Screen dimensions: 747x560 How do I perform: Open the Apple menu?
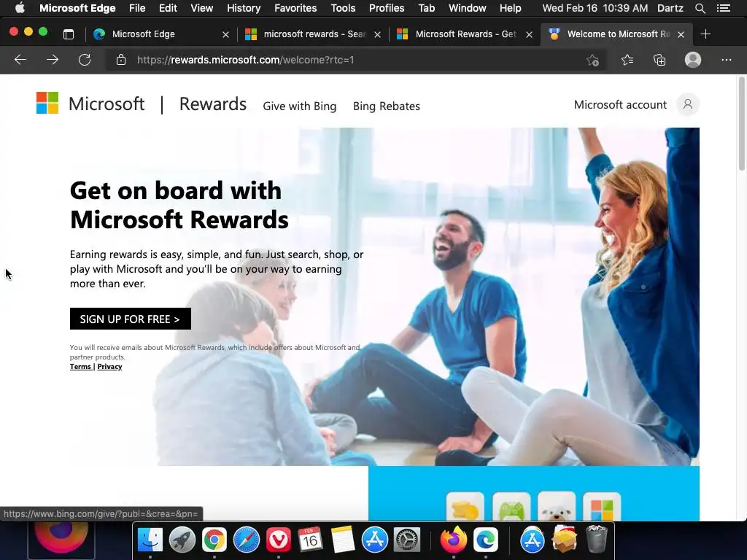20,8
